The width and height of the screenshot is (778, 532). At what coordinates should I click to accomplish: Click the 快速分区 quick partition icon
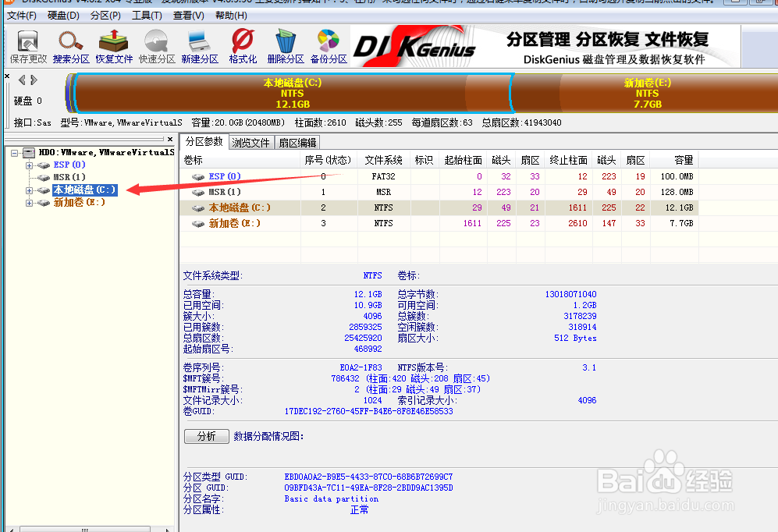coord(157,47)
